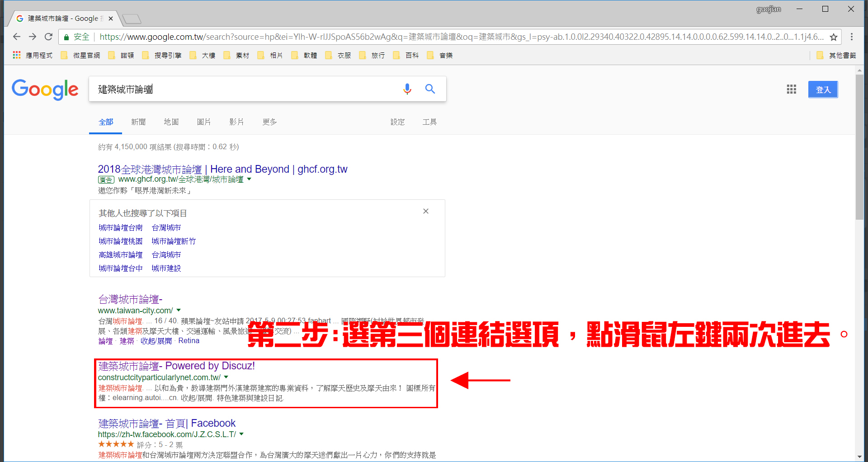Close the 建築城市論壇 browser tab
The height and width of the screenshot is (462, 868).
[x=111, y=19]
